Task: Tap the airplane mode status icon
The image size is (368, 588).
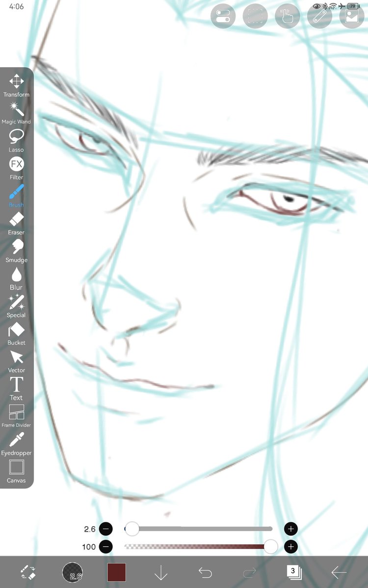Action: (342, 6)
